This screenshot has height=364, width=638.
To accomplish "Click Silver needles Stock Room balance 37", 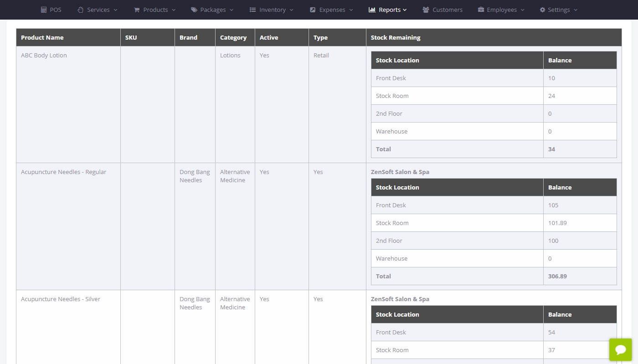I will [x=551, y=350].
